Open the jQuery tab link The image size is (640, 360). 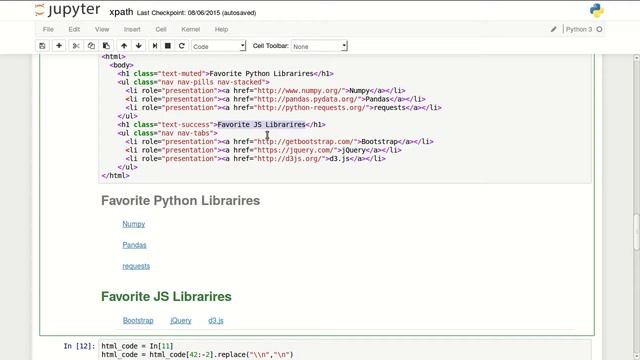coord(181,320)
